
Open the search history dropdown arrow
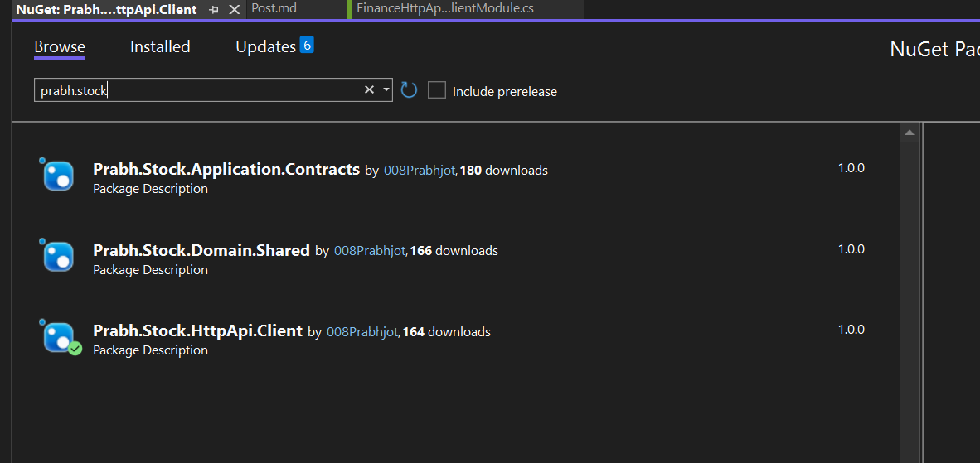(386, 89)
